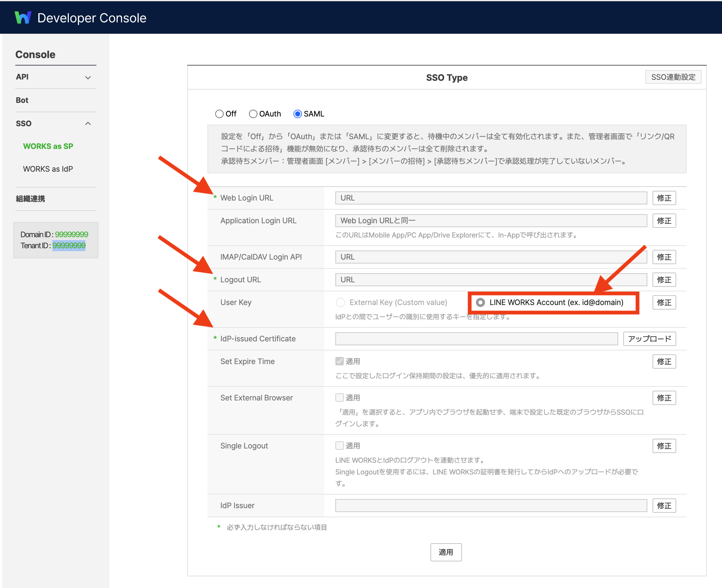Select the Off radio button

(x=219, y=114)
